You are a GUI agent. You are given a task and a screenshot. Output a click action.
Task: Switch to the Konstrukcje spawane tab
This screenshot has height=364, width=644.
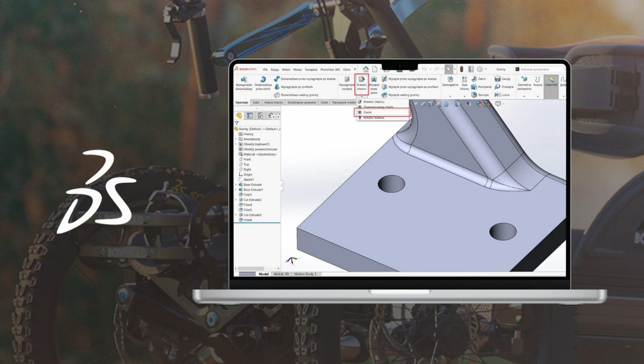(302, 102)
